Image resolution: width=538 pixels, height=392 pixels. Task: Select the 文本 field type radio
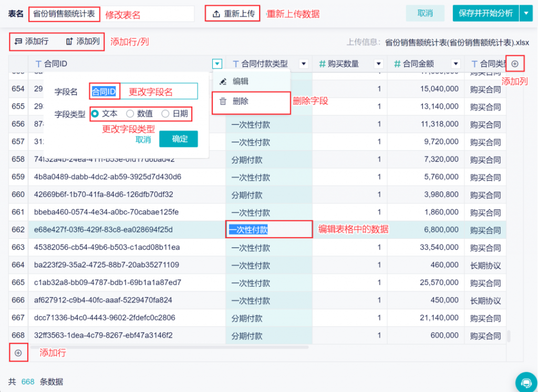[95, 114]
